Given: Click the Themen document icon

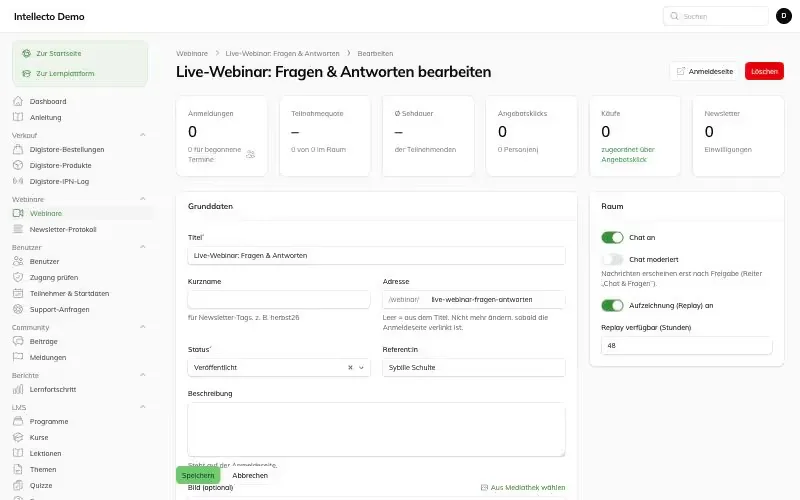Looking at the screenshot, I should tap(18, 469).
